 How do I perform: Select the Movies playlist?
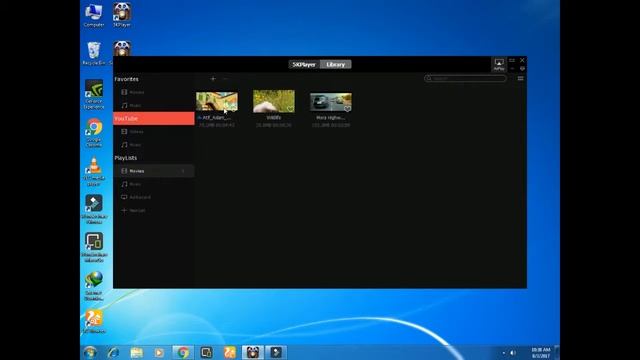point(154,171)
